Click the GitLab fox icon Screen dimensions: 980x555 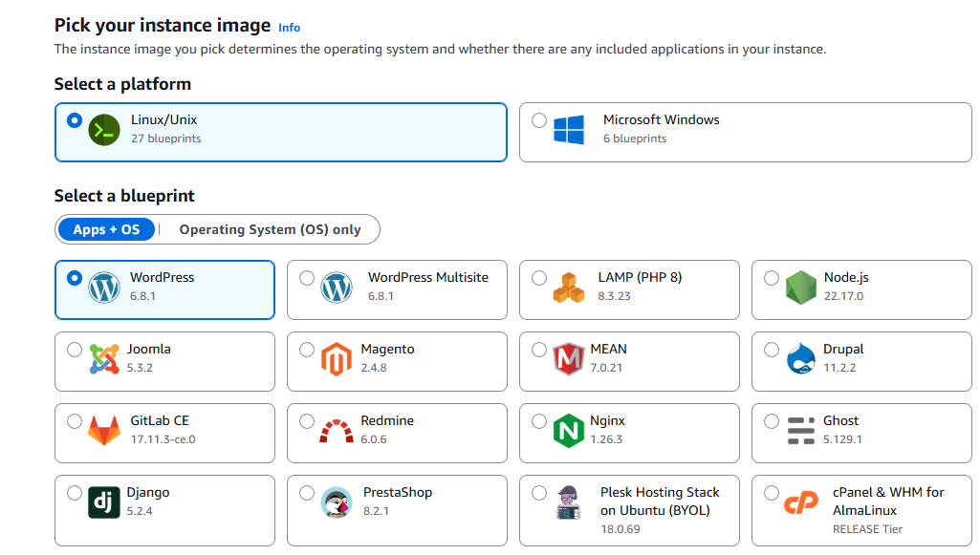[104, 431]
